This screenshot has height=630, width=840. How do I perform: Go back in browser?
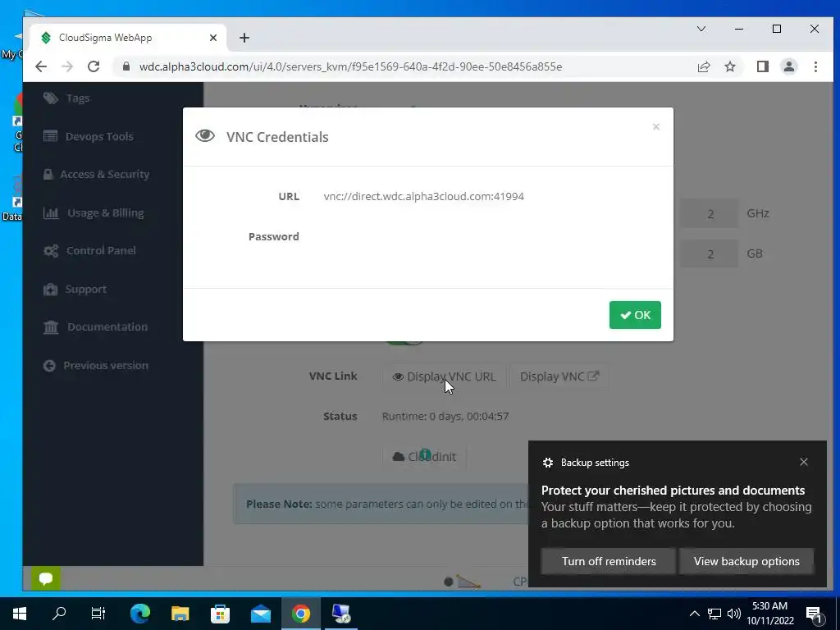(x=41, y=66)
